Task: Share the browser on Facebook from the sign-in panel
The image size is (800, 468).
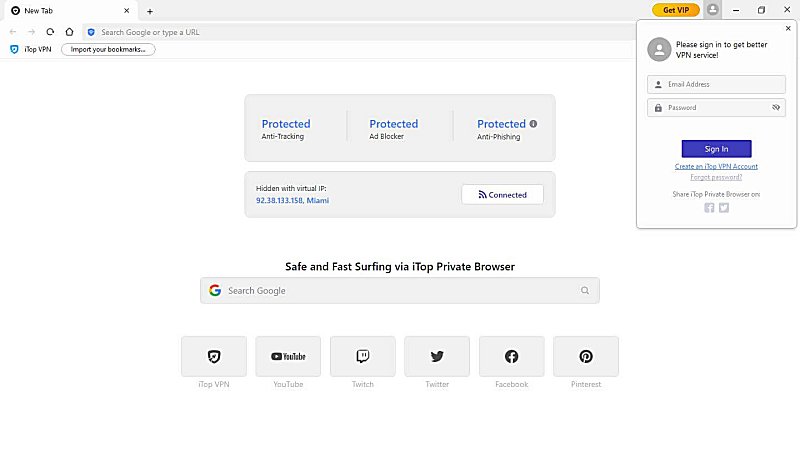Action: coord(709,208)
